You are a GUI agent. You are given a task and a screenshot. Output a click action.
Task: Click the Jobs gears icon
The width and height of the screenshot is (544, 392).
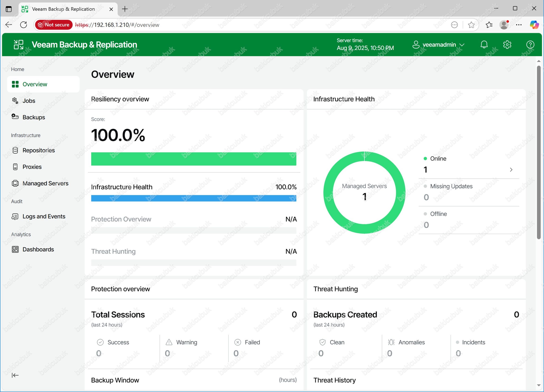(x=15, y=101)
